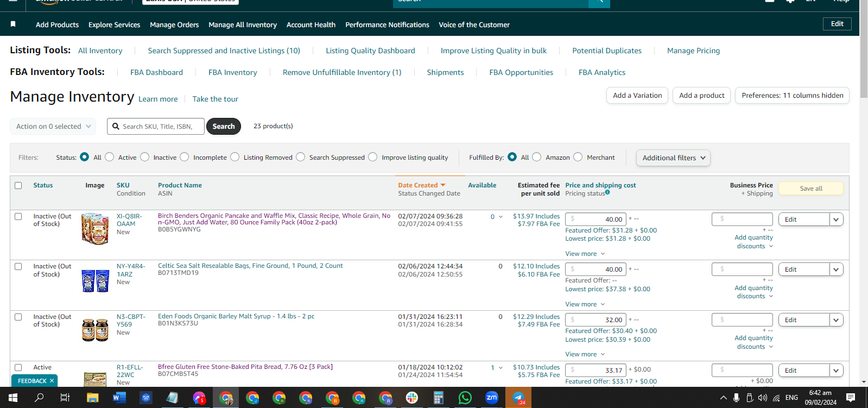Expand the Available chevron for Birch Benders row
The height and width of the screenshot is (408, 868).
point(500,217)
